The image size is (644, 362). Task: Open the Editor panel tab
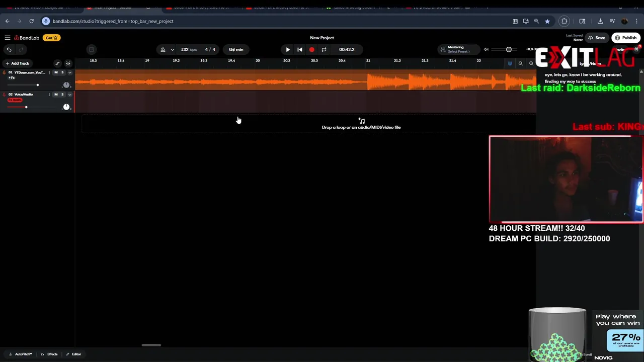73,354
